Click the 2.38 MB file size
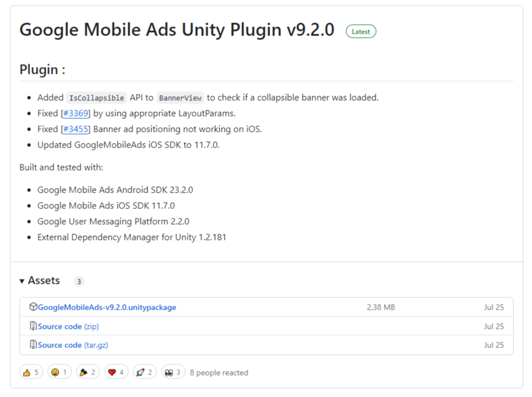Screen dimensions: 532x397 [381, 307]
